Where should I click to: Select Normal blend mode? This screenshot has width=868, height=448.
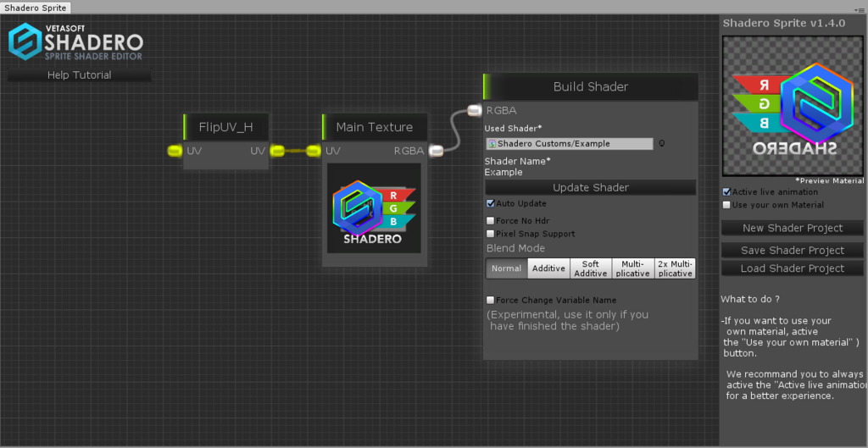pyautogui.click(x=507, y=268)
